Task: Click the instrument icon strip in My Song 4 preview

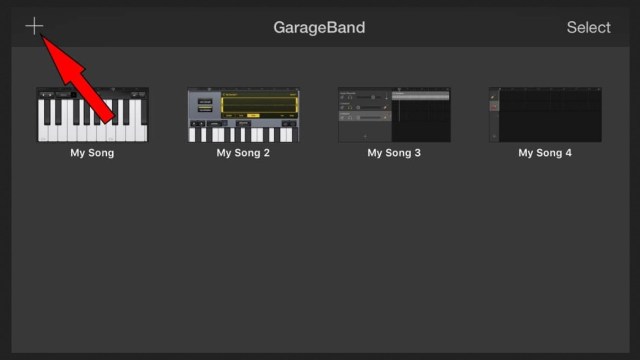Action: pos(494,115)
